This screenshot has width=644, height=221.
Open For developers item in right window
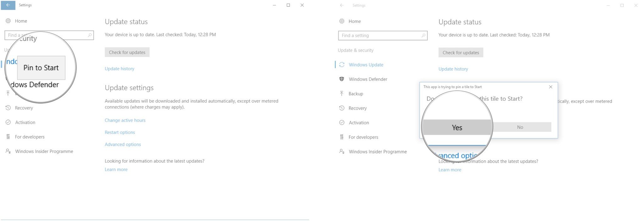(x=363, y=137)
